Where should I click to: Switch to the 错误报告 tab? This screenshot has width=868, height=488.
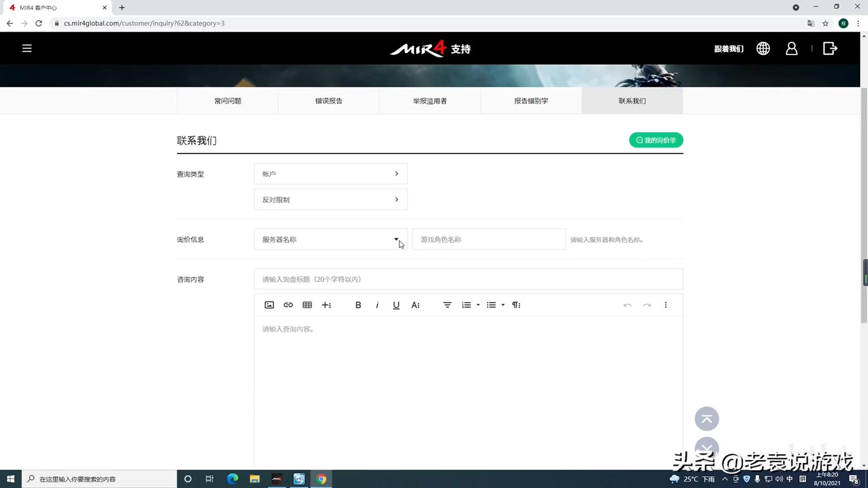(329, 101)
